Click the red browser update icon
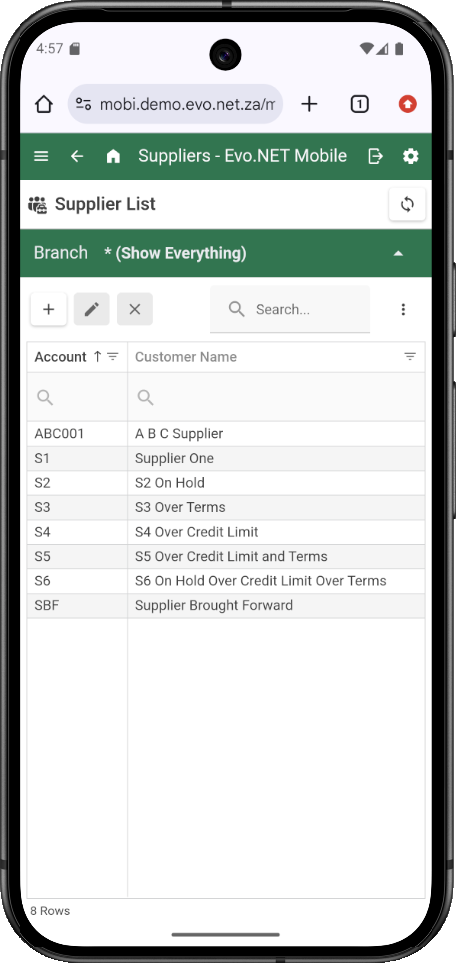 [407, 105]
